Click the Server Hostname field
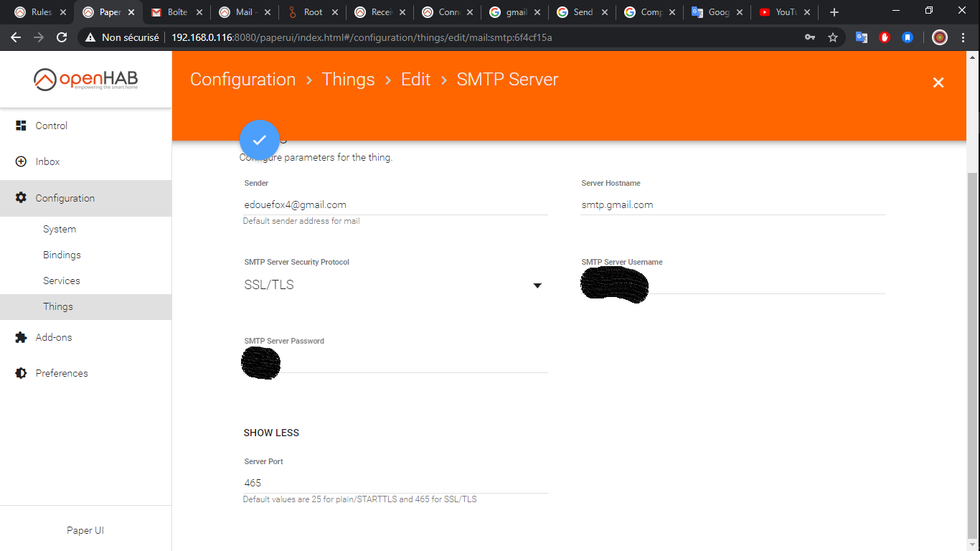 pyautogui.click(x=732, y=204)
